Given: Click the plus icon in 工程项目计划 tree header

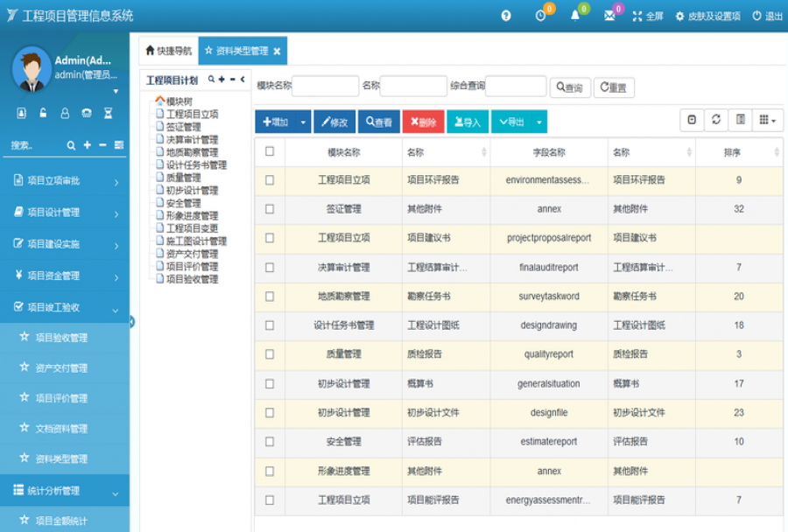Looking at the screenshot, I should click(x=222, y=80).
